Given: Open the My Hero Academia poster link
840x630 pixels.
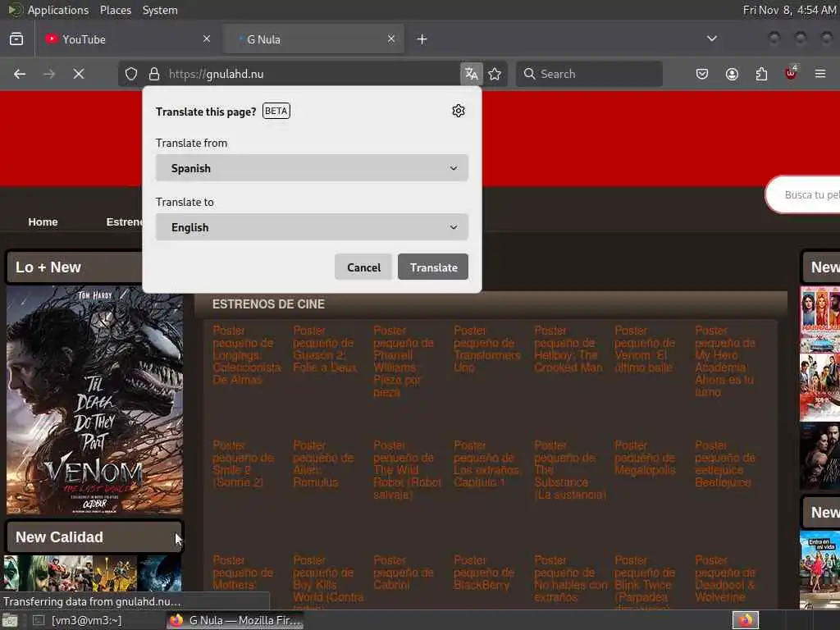Looking at the screenshot, I should pyautogui.click(x=725, y=362).
